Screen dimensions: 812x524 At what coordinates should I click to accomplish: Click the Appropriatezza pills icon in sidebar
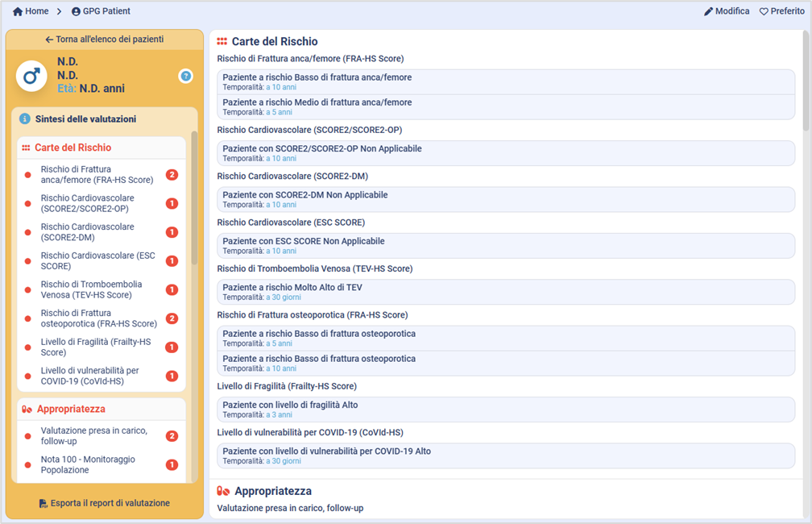point(27,410)
